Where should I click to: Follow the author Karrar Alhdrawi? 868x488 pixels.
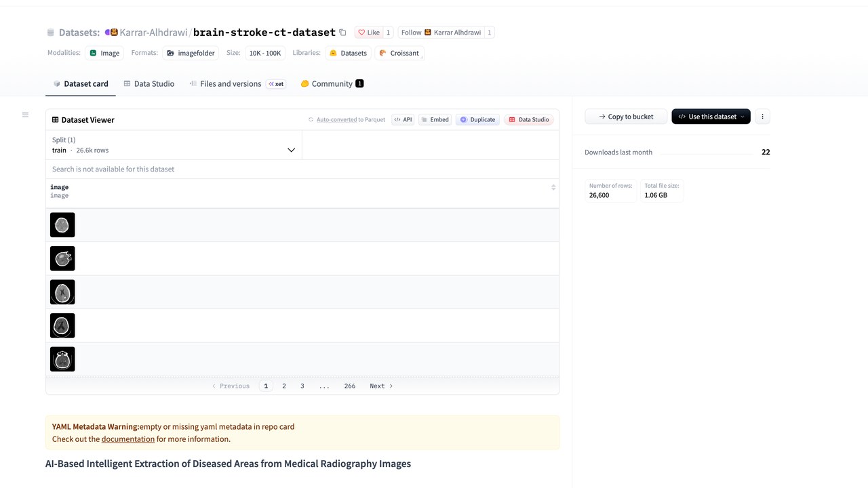[x=440, y=33]
